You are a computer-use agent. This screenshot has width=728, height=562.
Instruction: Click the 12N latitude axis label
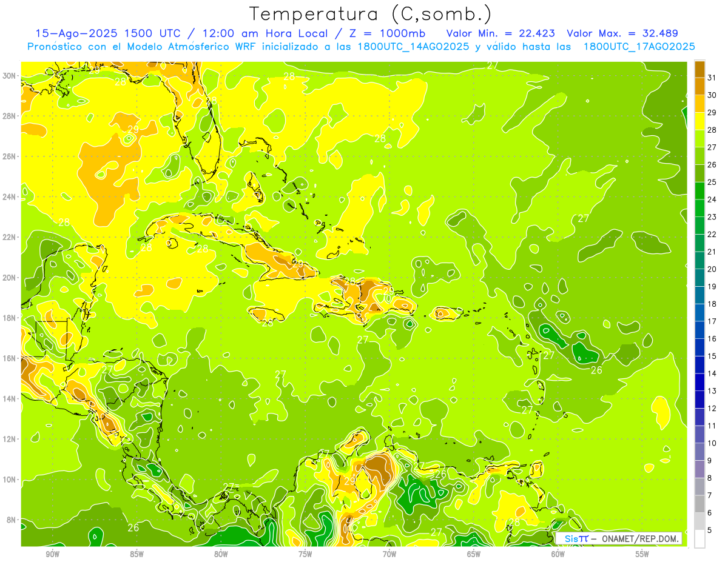10,439
